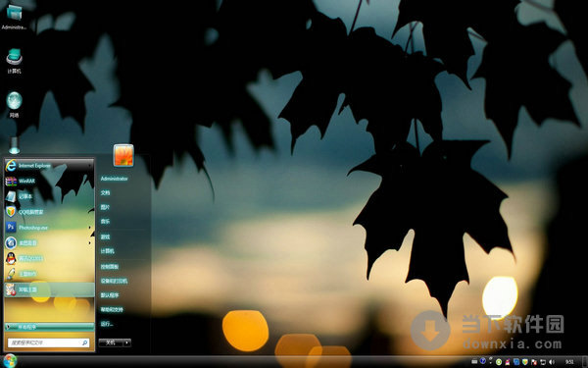Click the magnifier icon in the search box
The image size is (588, 368).
point(84,342)
